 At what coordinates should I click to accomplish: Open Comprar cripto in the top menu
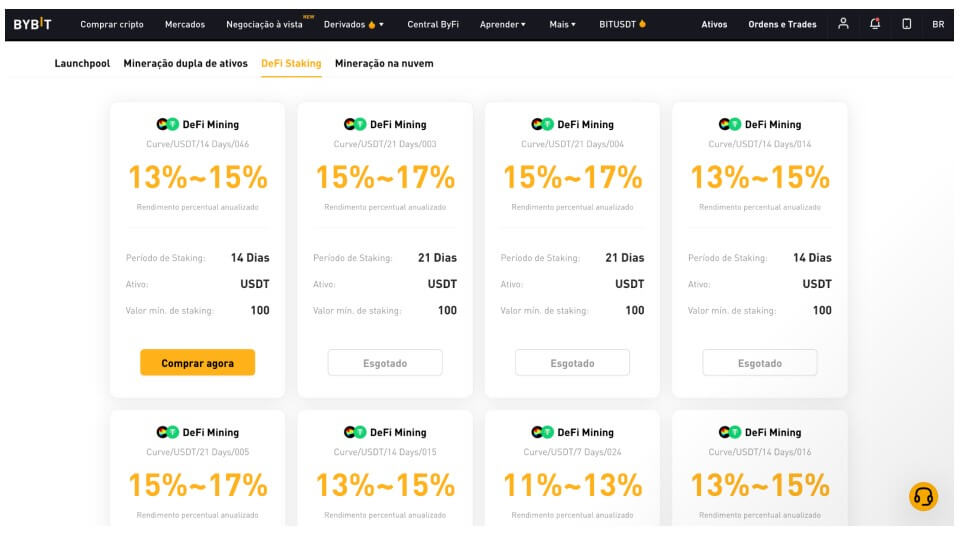tap(112, 25)
